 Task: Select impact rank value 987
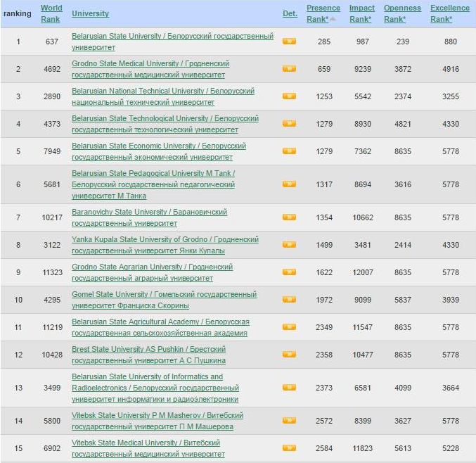(363, 42)
